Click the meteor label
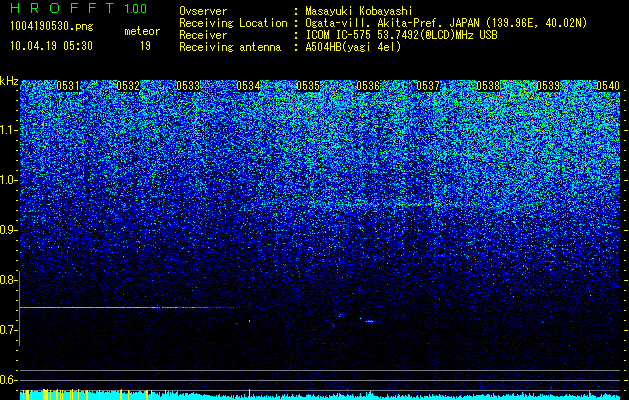The width and height of the screenshot is (629, 400). 142,31
